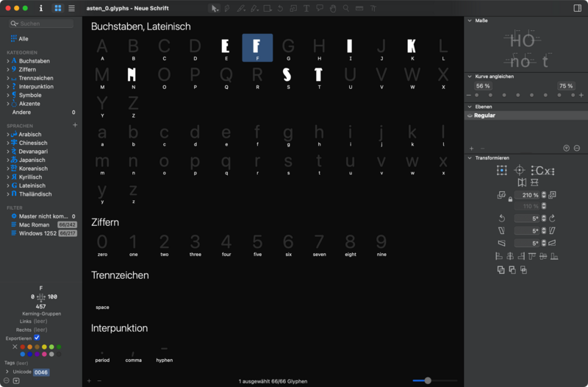Toggle the scale proportion lock
Image resolution: width=588 pixels, height=387 pixels.
510,200
